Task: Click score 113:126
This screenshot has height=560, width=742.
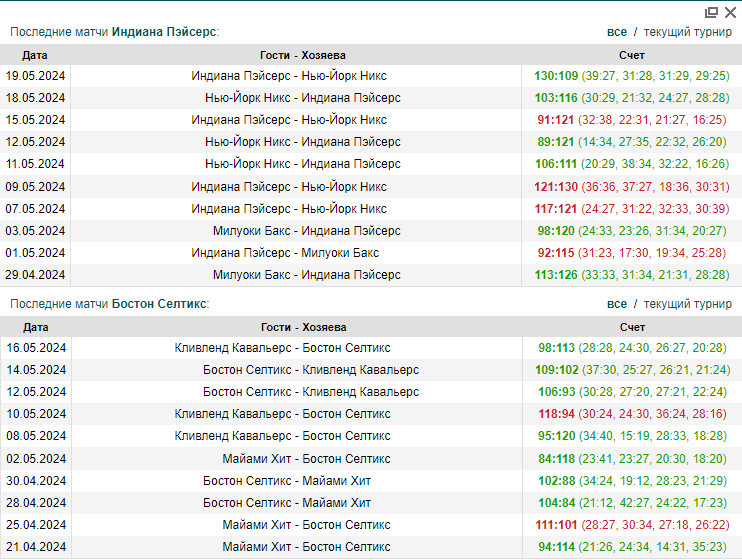Action: (x=556, y=275)
